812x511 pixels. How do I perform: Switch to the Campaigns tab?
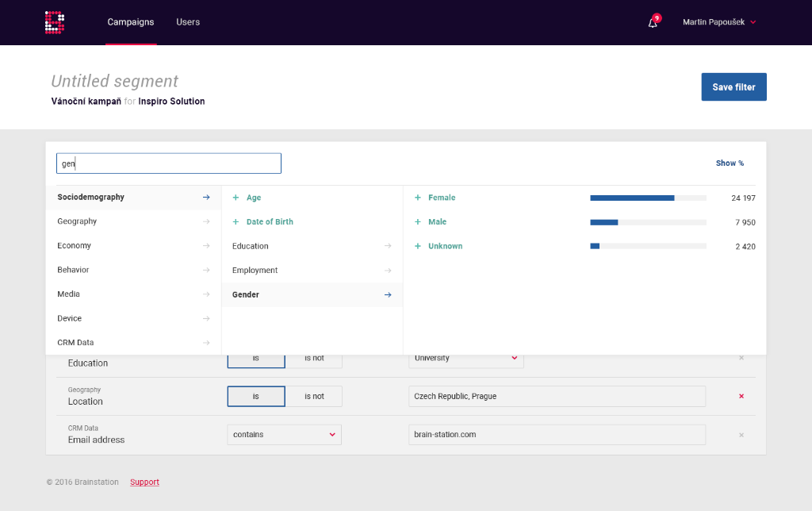tap(131, 22)
